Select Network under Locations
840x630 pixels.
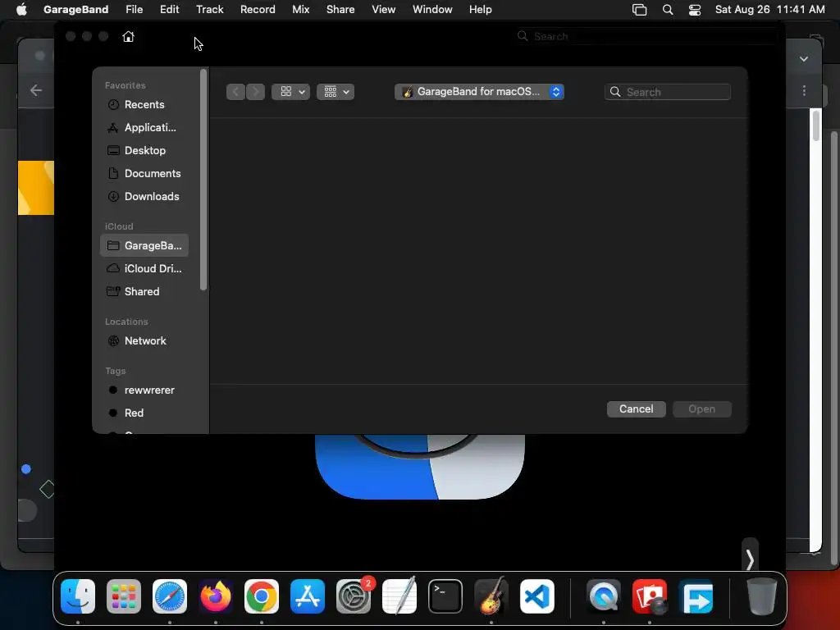click(144, 340)
